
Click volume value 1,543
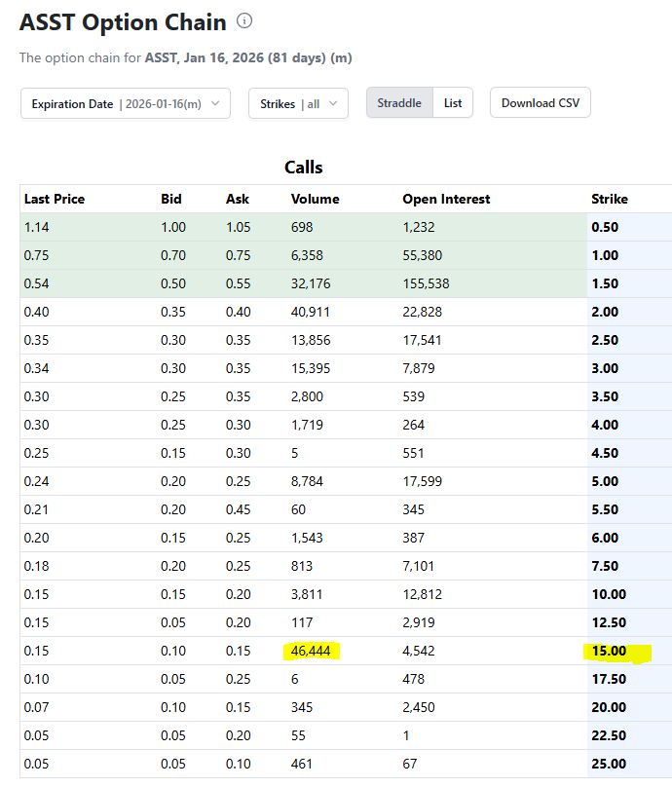307,538
